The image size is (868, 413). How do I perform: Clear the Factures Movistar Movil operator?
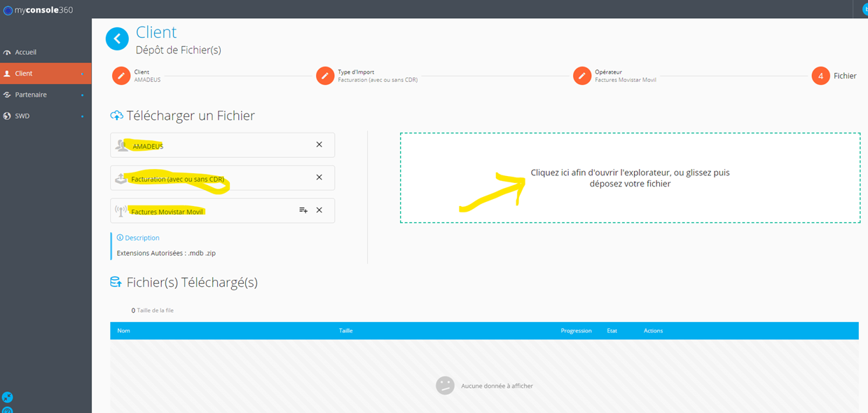319,210
